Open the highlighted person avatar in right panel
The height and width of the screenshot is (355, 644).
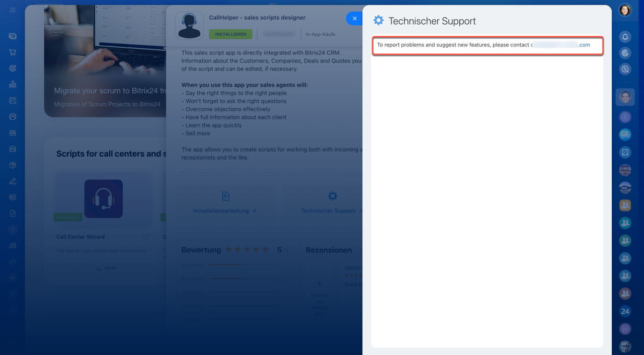[625, 97]
